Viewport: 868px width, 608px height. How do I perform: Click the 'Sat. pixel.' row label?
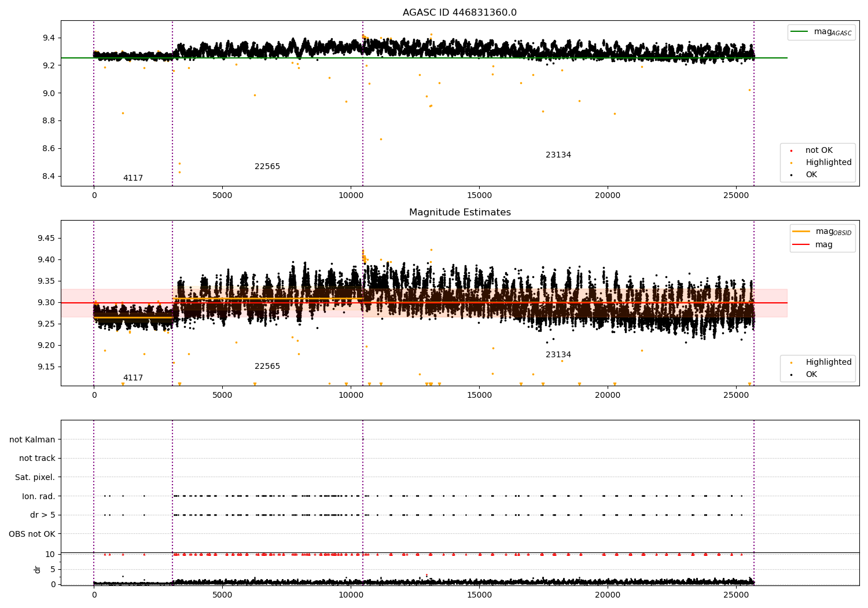(35, 478)
